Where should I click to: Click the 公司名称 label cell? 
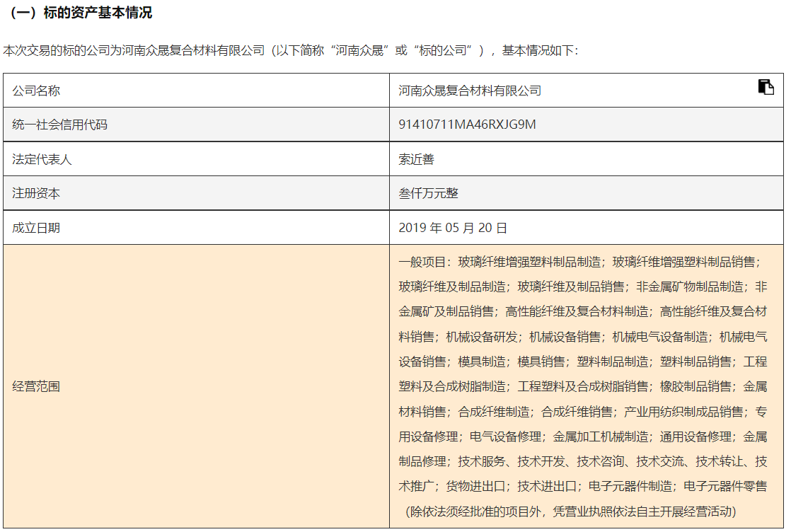tap(196, 91)
